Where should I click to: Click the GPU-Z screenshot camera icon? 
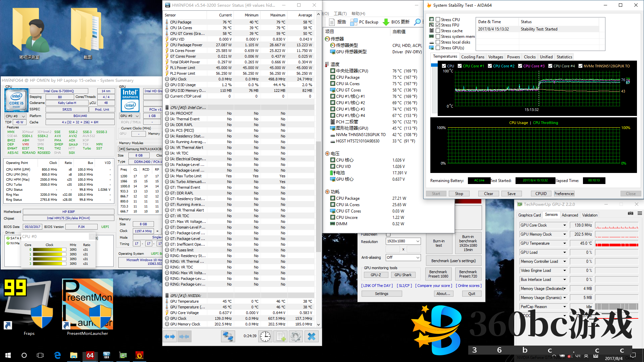pyautogui.click(x=631, y=213)
